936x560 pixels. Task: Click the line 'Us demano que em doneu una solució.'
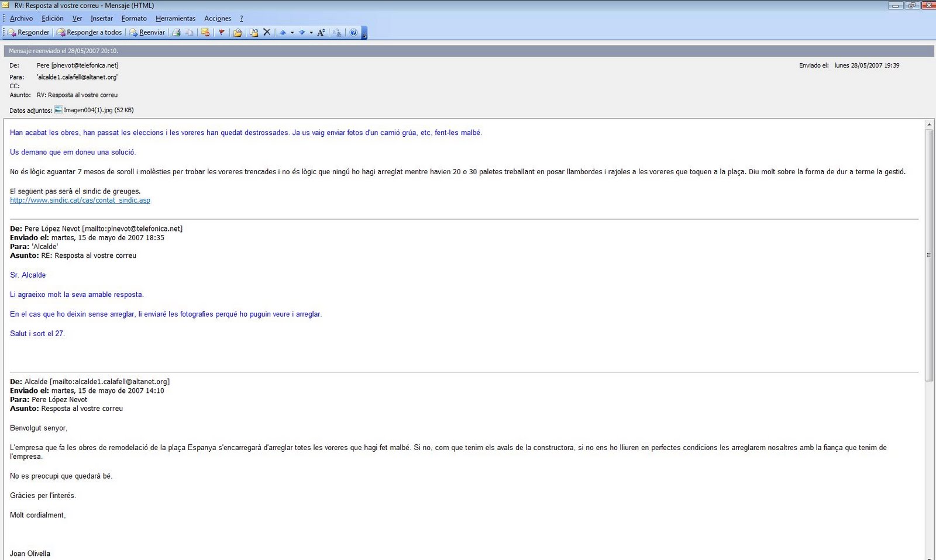73,152
